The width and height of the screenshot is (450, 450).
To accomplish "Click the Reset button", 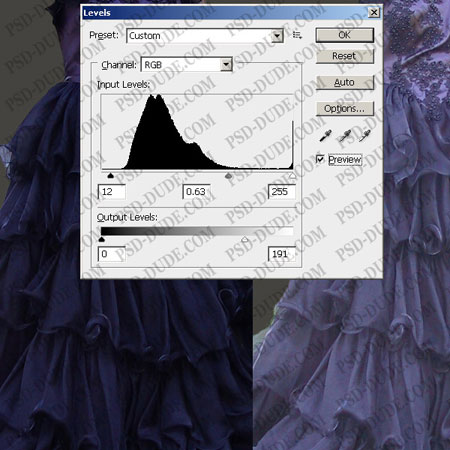I will pyautogui.click(x=345, y=56).
